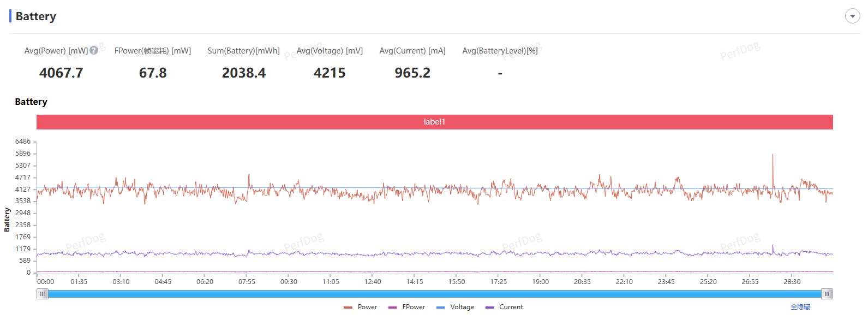Screen dimensions: 868x319
Task: Click the blue time range bar under the chart
Action: [x=434, y=294]
